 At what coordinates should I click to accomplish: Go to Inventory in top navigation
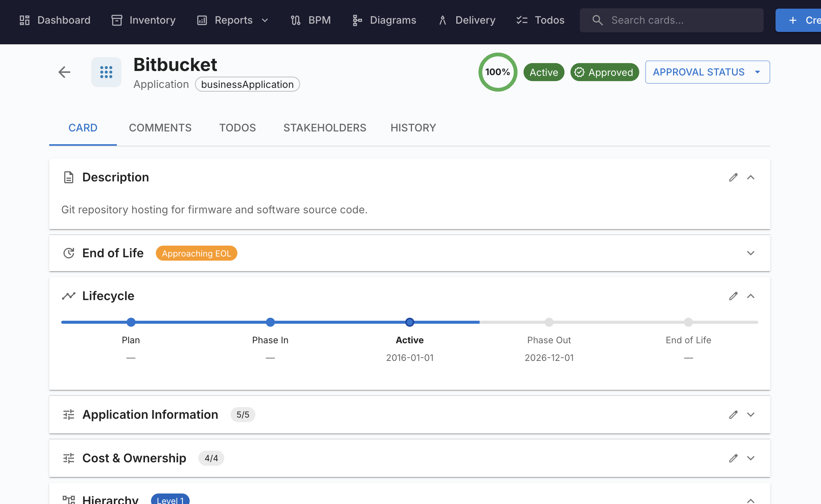pos(143,20)
